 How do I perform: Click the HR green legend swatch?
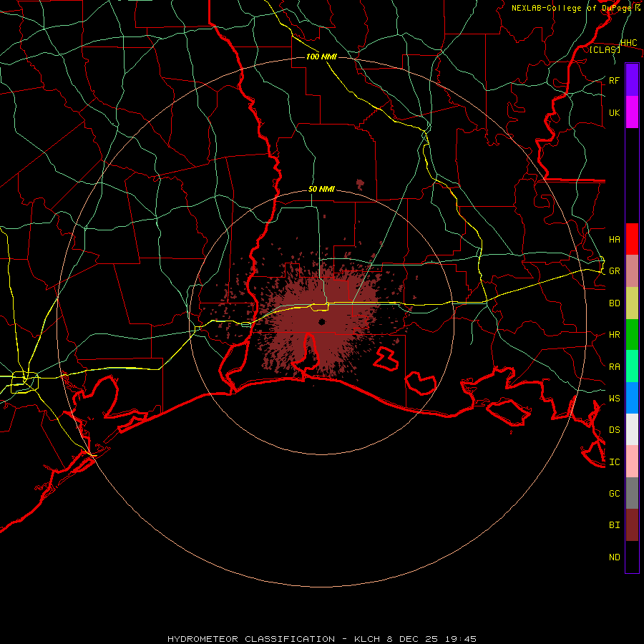[x=632, y=335]
